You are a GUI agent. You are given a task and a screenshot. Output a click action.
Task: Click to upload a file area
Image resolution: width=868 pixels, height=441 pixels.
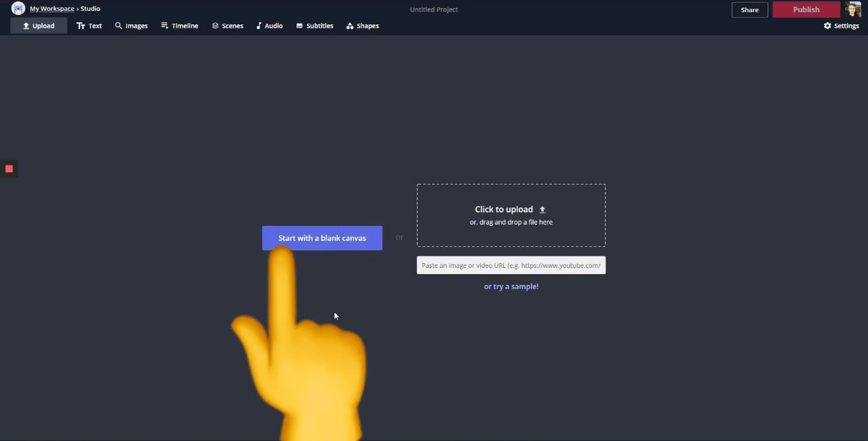coord(511,215)
